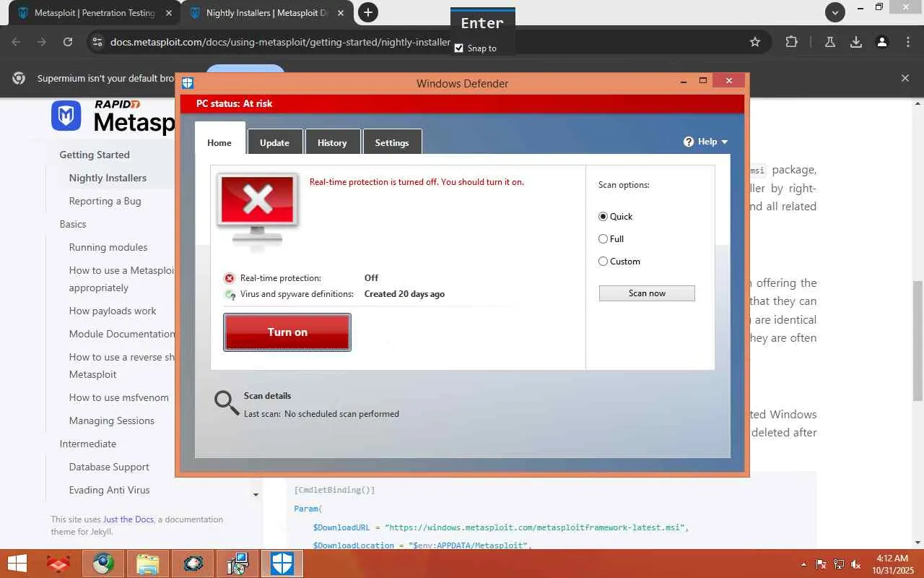Click the Windows Defender shield icon in title bar
The height and width of the screenshot is (578, 924).
(188, 83)
